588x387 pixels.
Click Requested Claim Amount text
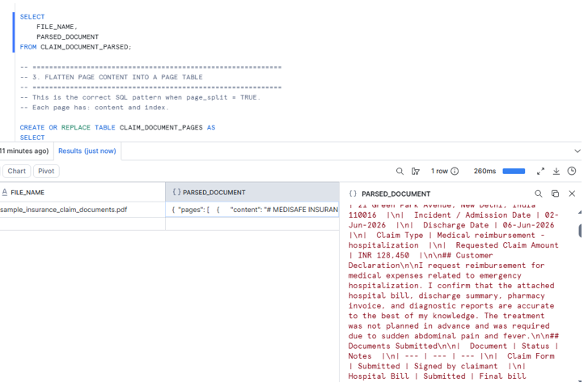point(507,245)
